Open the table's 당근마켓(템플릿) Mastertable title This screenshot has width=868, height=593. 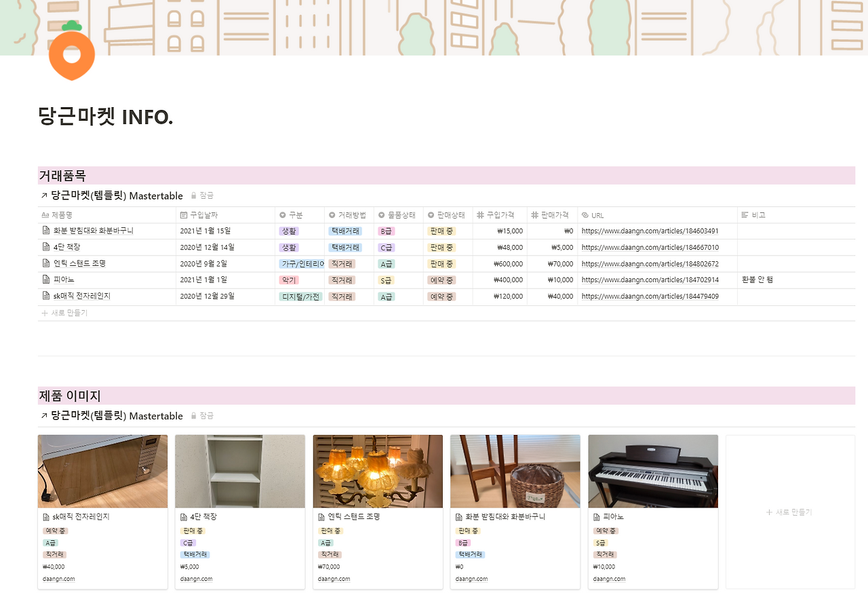pyautogui.click(x=117, y=196)
